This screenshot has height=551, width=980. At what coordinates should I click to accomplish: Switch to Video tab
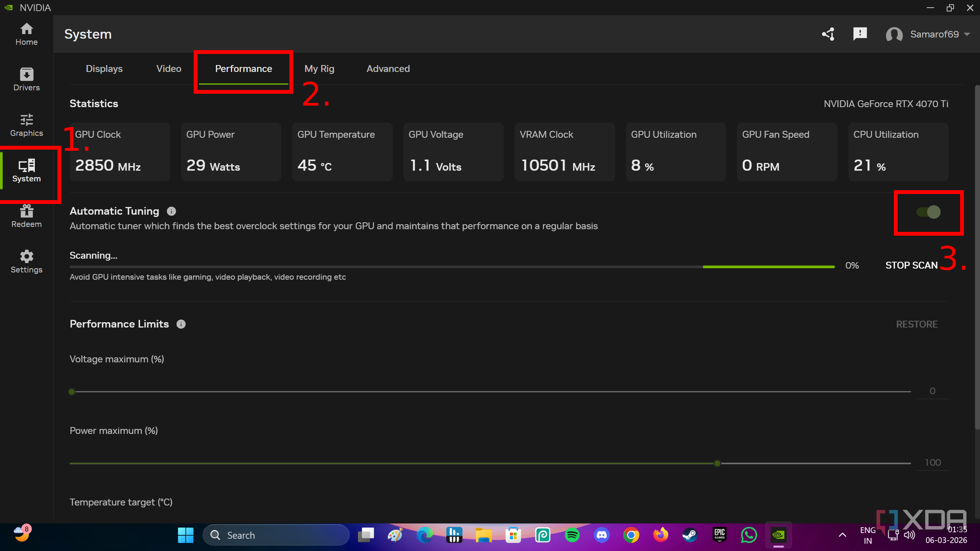coord(169,69)
